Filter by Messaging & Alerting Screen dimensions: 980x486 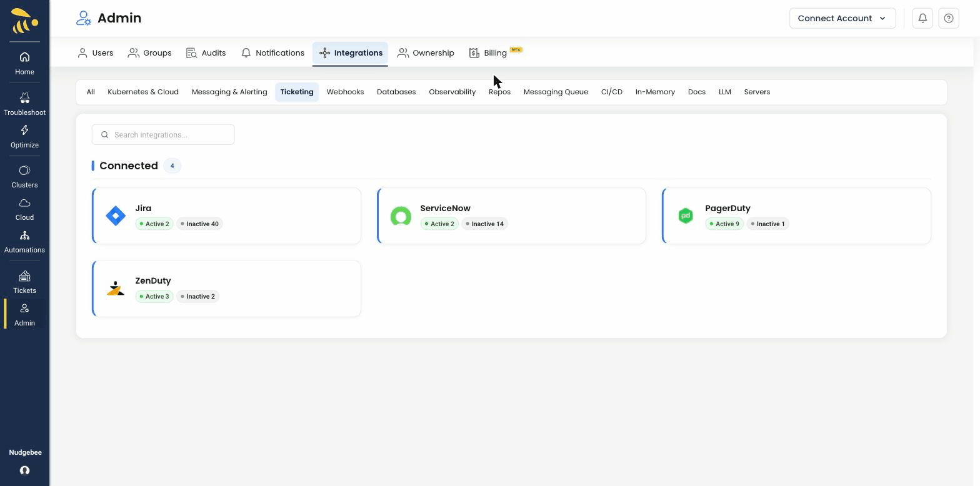pyautogui.click(x=229, y=92)
